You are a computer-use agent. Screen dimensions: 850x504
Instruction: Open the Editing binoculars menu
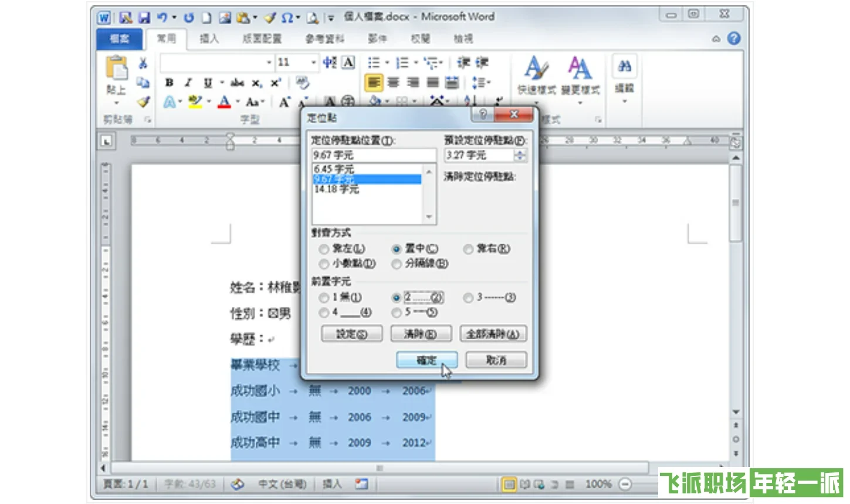624,80
